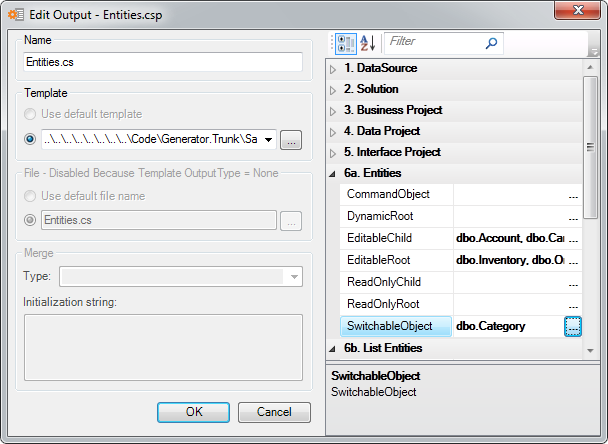The width and height of the screenshot is (608, 444).
Task: Click the browse button next to file name
Action: point(291,221)
